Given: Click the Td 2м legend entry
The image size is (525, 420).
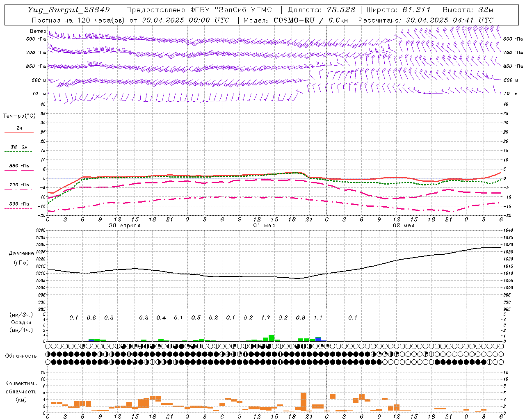Looking at the screenshot, I should (x=19, y=147).
